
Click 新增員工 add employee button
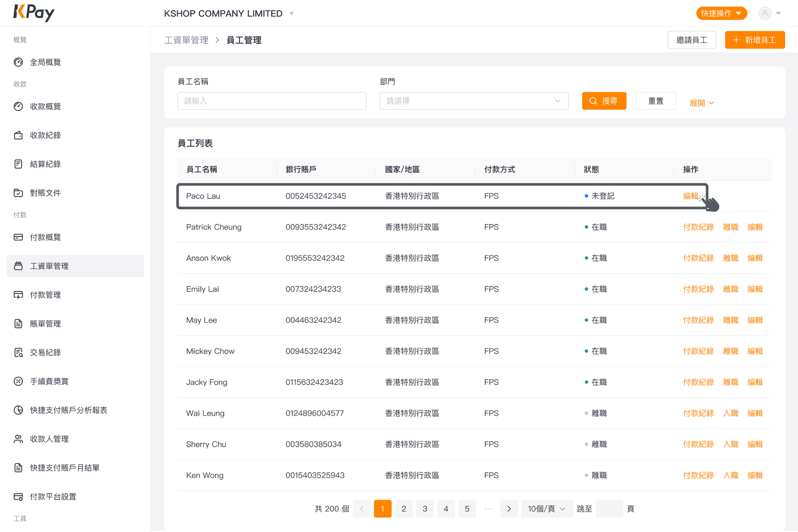[755, 40]
